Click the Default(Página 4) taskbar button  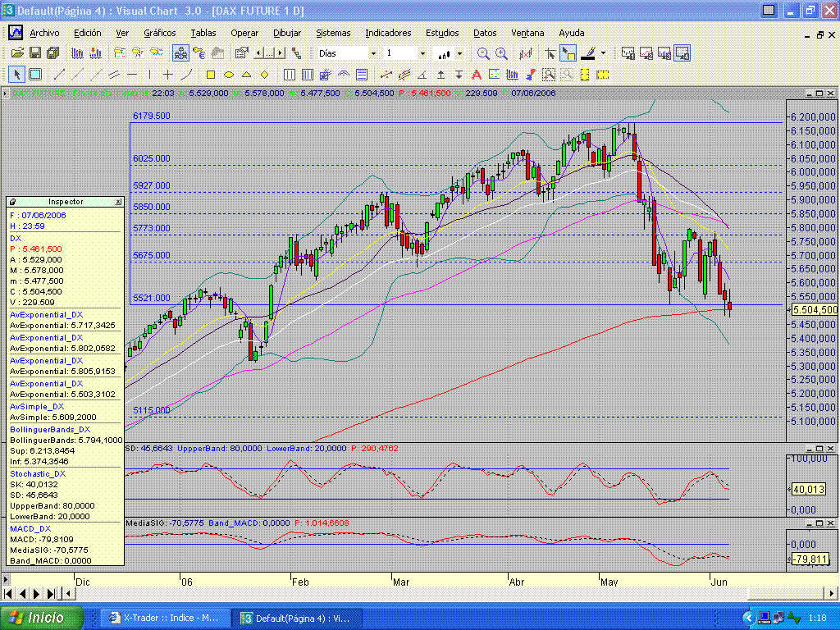pos(298,619)
